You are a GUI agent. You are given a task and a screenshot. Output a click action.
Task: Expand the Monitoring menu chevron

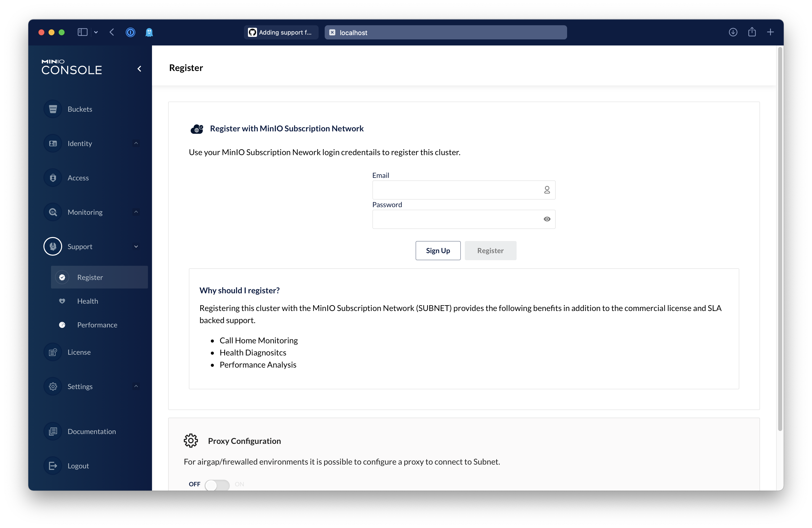coord(136,212)
